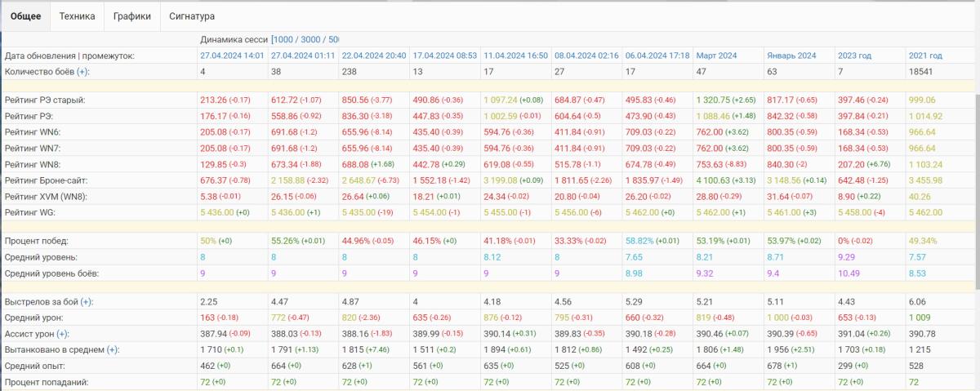
Task: Open the 2021 год period link
Action: tap(925, 56)
